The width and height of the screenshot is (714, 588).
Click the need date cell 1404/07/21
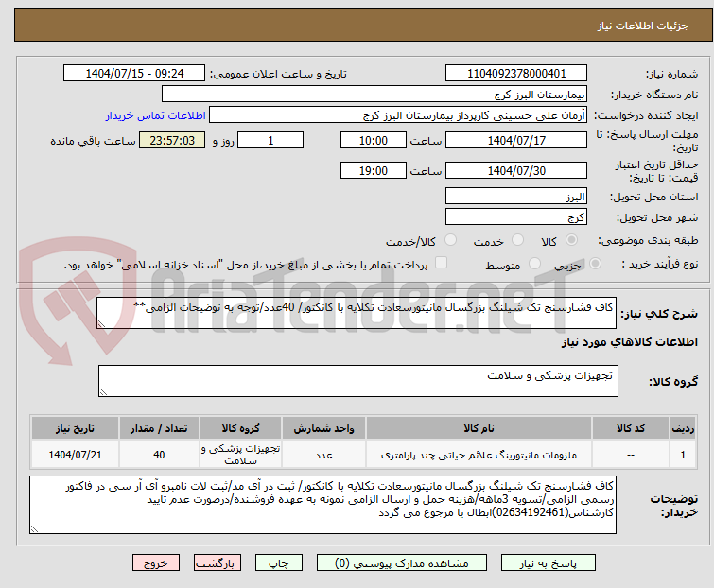75,455
